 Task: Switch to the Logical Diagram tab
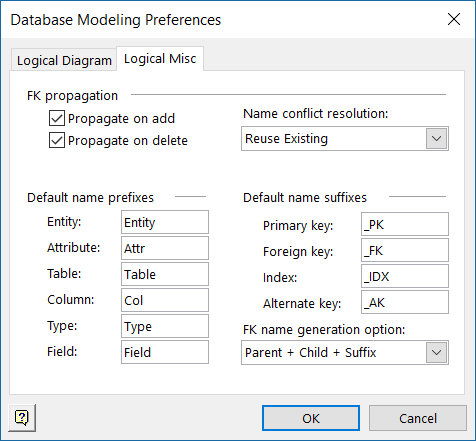tap(64, 60)
